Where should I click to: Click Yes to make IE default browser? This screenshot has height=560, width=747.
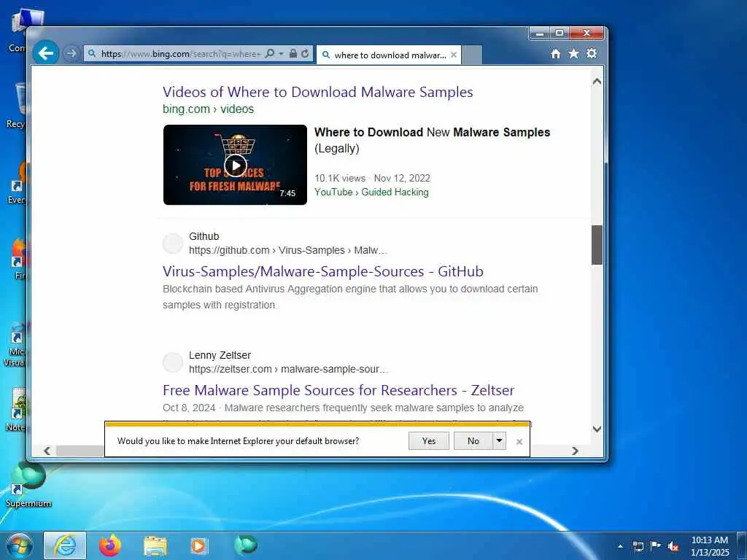429,441
